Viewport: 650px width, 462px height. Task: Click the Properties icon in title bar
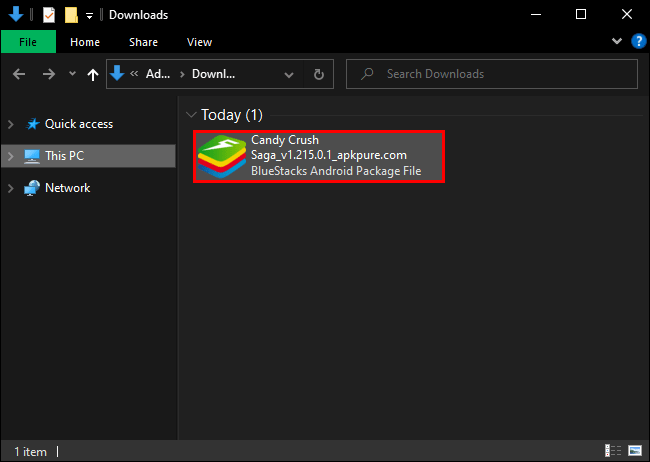pyautogui.click(x=48, y=15)
